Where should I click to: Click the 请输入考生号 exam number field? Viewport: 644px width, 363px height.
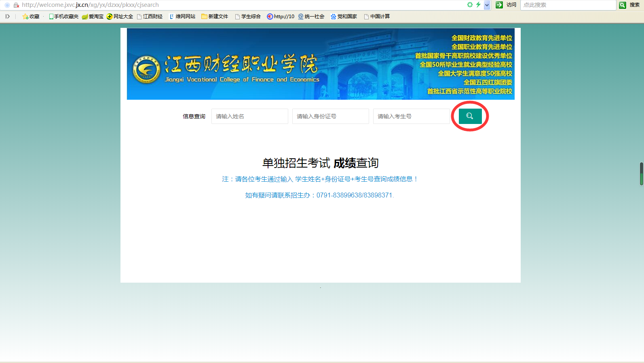click(x=411, y=116)
